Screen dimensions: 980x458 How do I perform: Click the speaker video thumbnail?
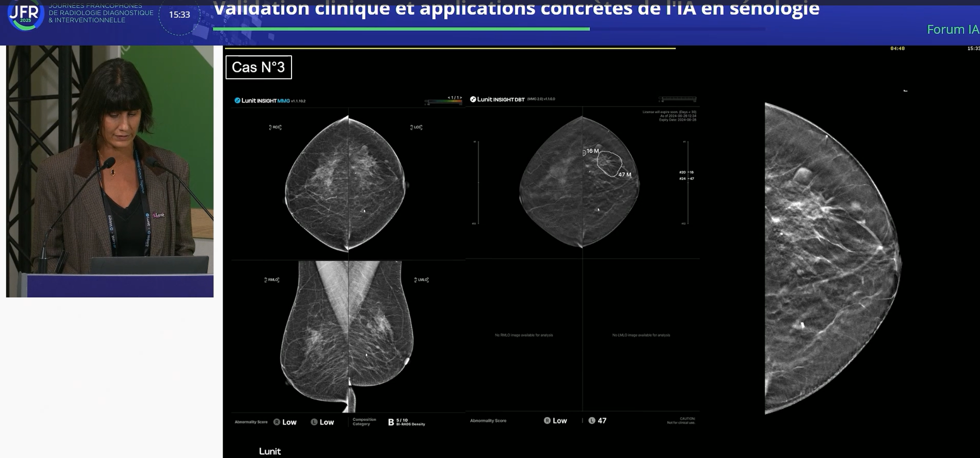pos(110,171)
